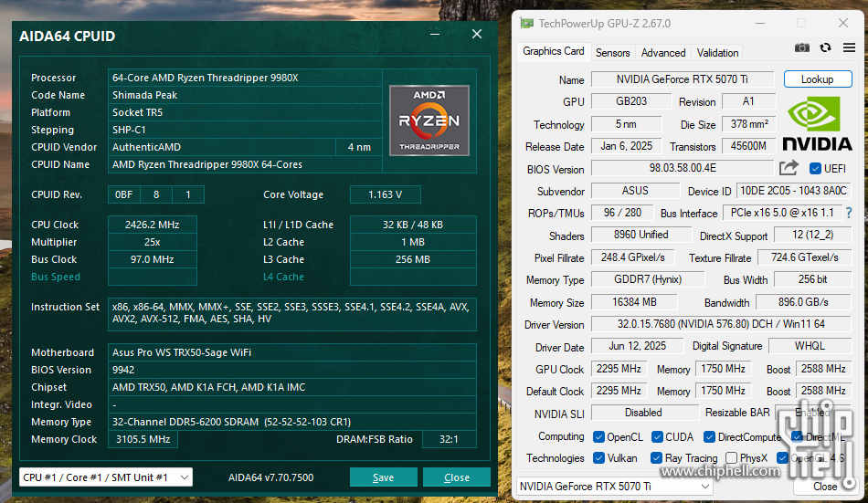
Task: Click the GPU-Z title bar app icon
Action: click(x=526, y=23)
